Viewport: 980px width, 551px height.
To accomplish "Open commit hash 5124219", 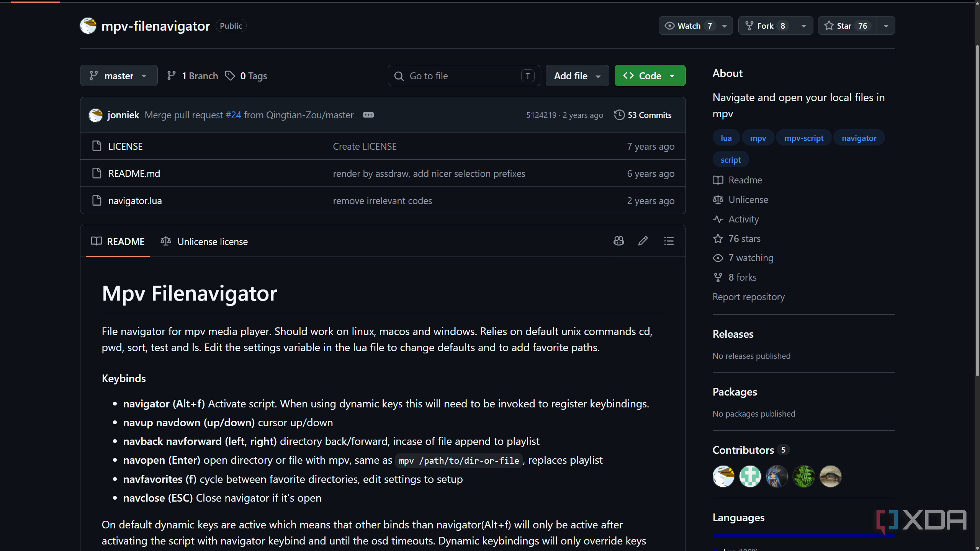I will 541,115.
